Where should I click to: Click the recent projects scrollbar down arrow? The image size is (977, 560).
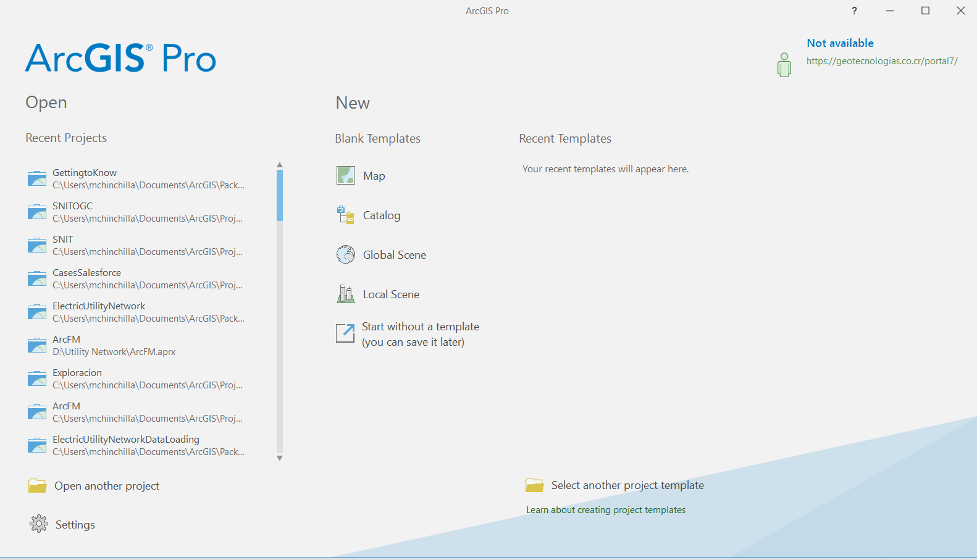[280, 458]
